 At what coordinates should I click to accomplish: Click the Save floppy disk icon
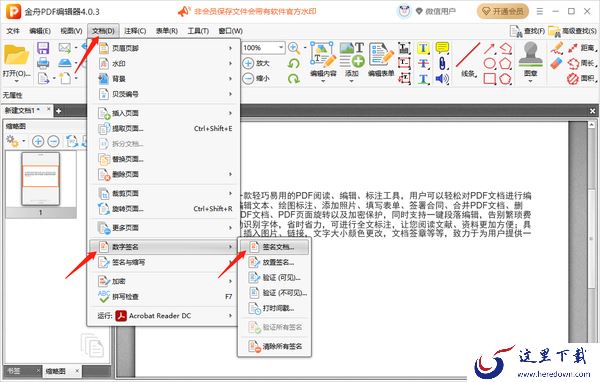coord(43,48)
